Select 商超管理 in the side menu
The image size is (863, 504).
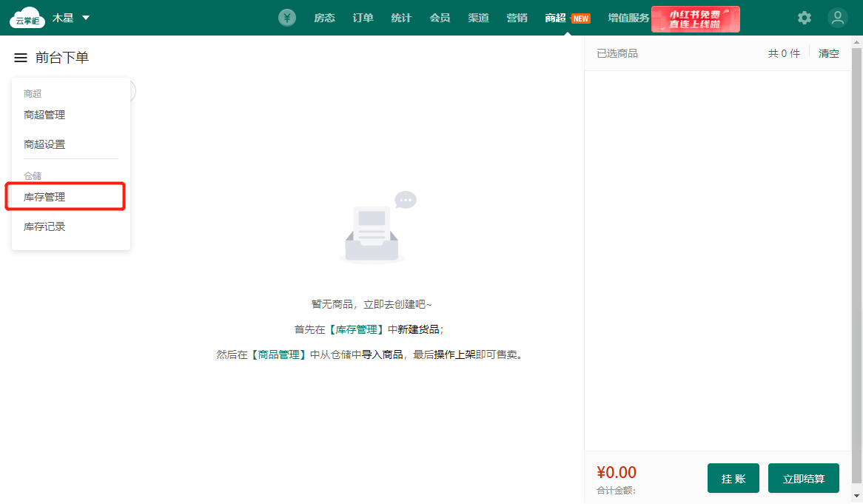pyautogui.click(x=44, y=115)
